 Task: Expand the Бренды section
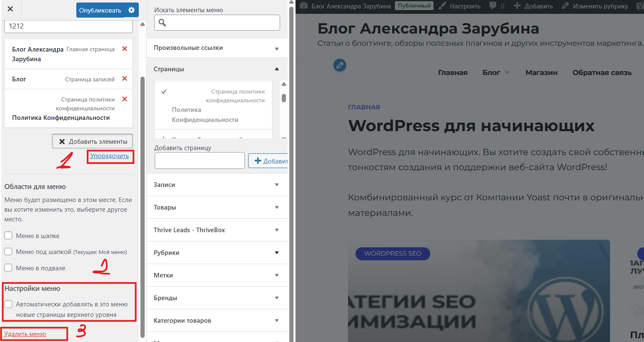click(x=217, y=298)
